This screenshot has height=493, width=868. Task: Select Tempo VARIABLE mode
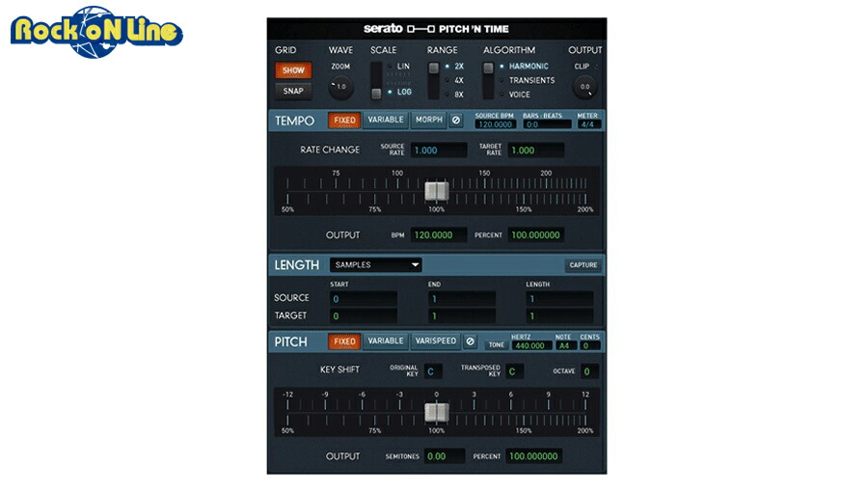click(x=386, y=120)
